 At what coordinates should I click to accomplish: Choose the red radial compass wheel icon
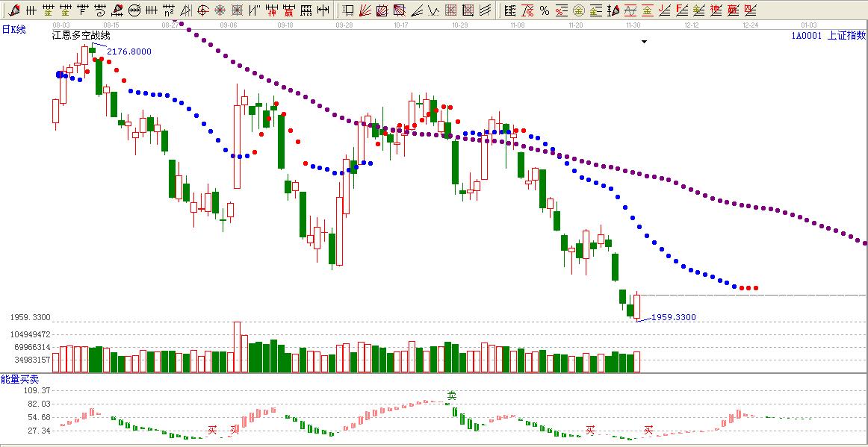(220, 10)
